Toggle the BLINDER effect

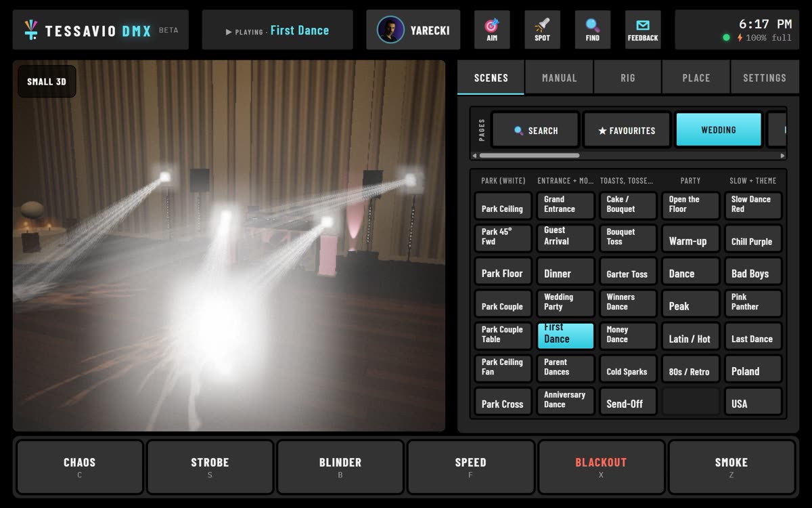[340, 467]
